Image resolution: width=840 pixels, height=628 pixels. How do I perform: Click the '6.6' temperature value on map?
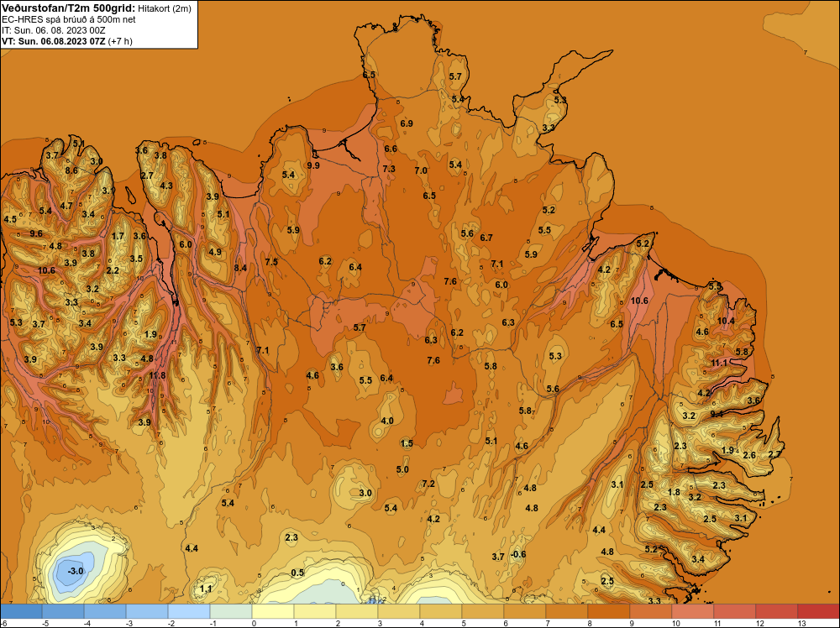pos(391,149)
